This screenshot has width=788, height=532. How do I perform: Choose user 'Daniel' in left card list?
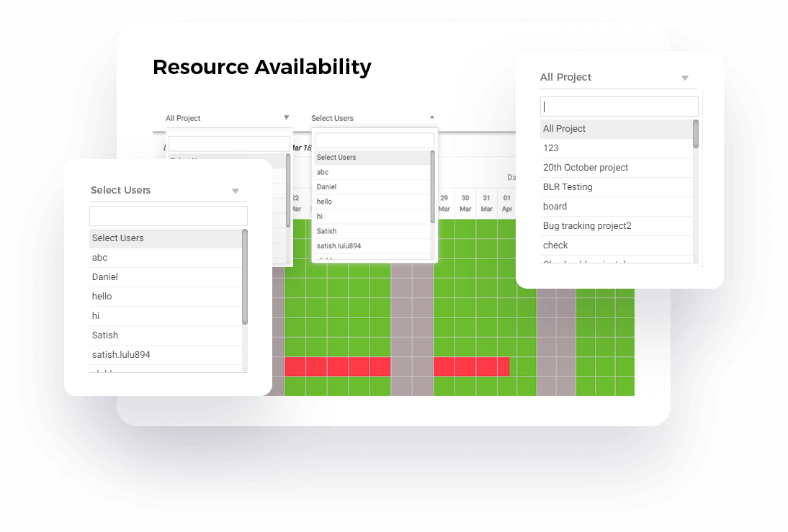166,277
